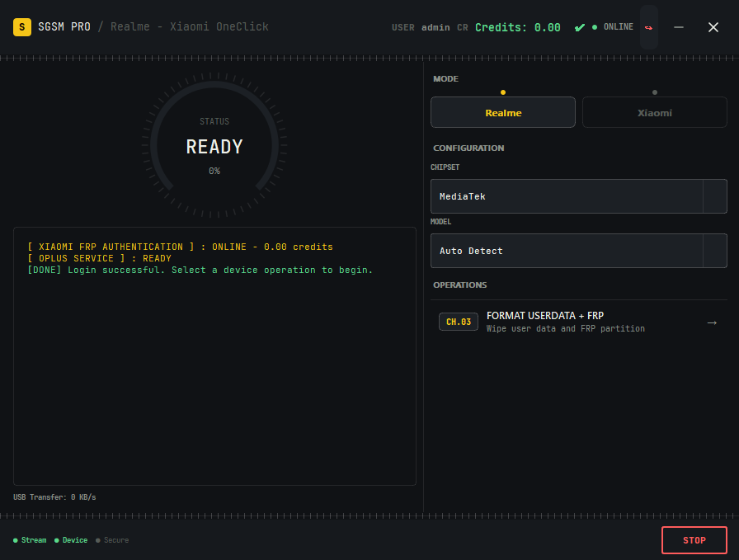
Task: Minimize the SGSM PRO window
Action: point(679,27)
